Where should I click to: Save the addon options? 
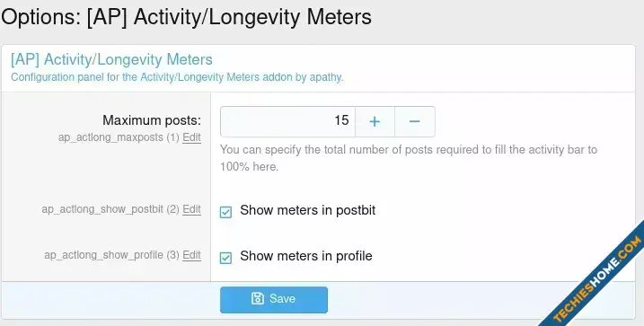[x=274, y=300]
